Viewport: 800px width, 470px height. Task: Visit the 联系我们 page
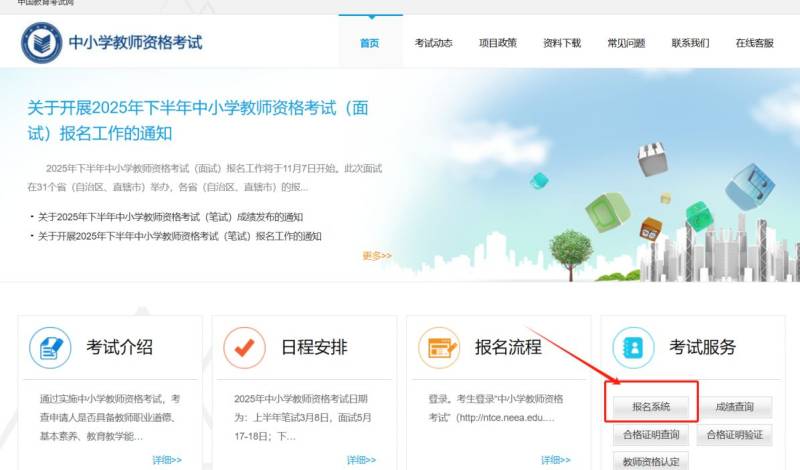click(x=690, y=43)
